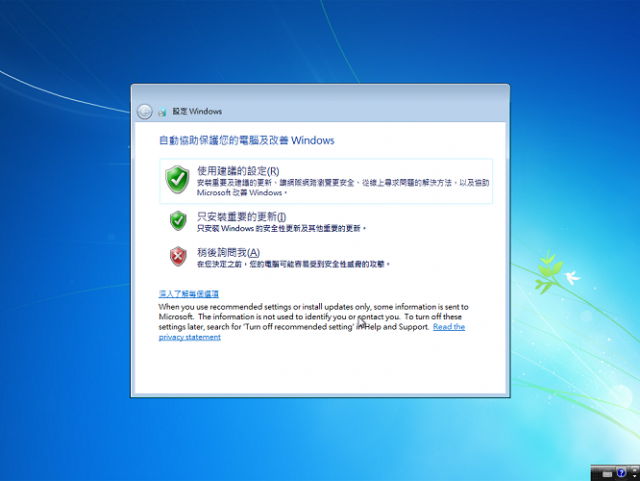Choose 只安裝重要的更新(I) option
Image resolution: width=640 pixels, height=481 pixels.
326,221
